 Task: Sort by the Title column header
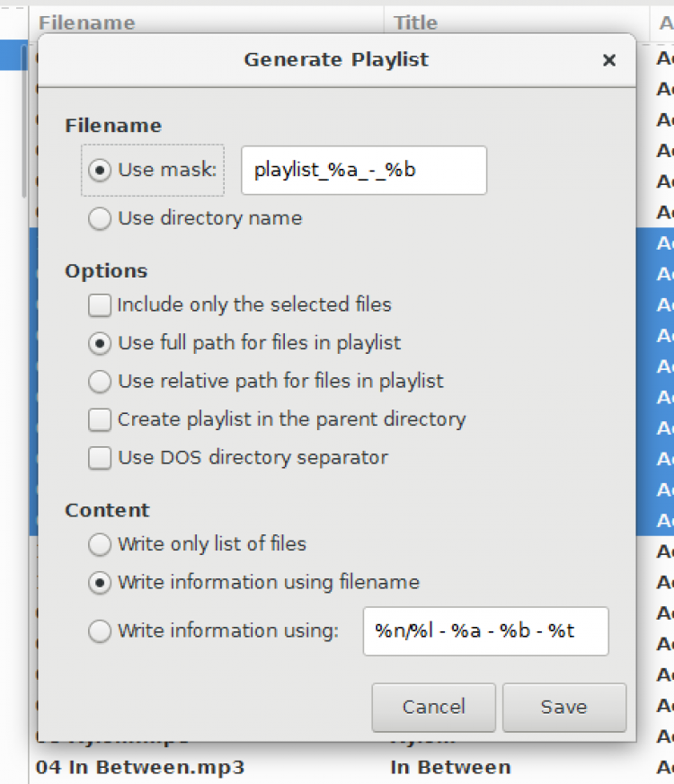pyautogui.click(x=415, y=22)
